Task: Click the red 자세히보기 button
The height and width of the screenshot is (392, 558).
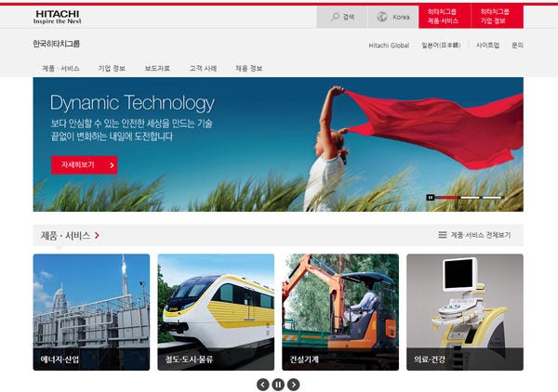Action: pyautogui.click(x=84, y=164)
